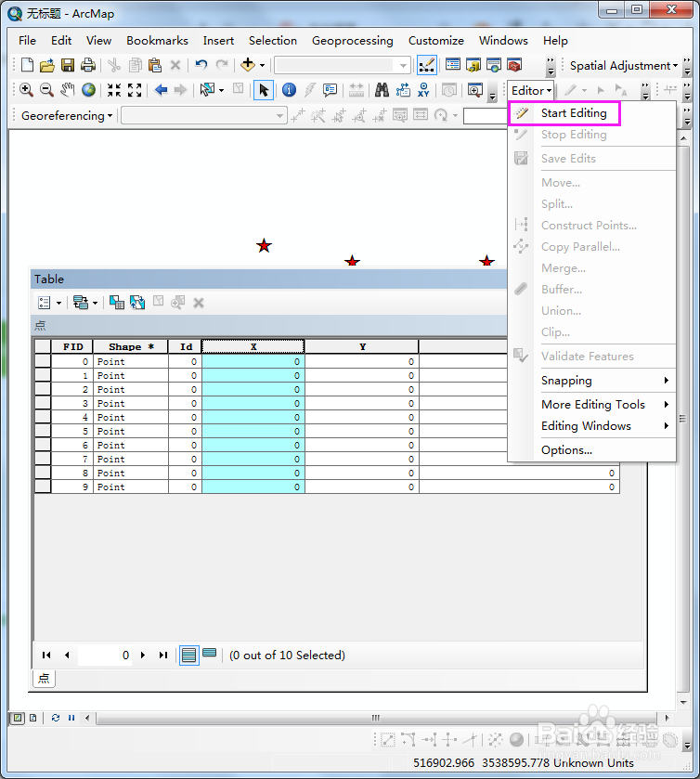700x779 pixels.
Task: Click the Undo arrow icon
Action: [x=201, y=65]
